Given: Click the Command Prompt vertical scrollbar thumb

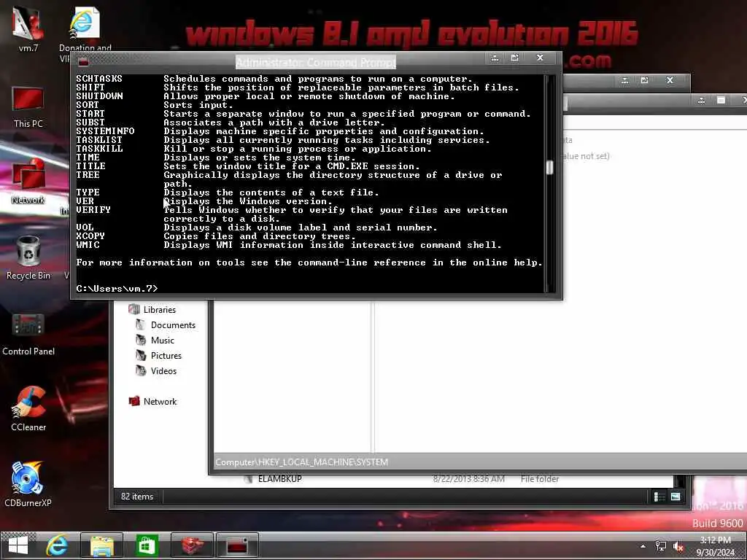Looking at the screenshot, I should [549, 167].
